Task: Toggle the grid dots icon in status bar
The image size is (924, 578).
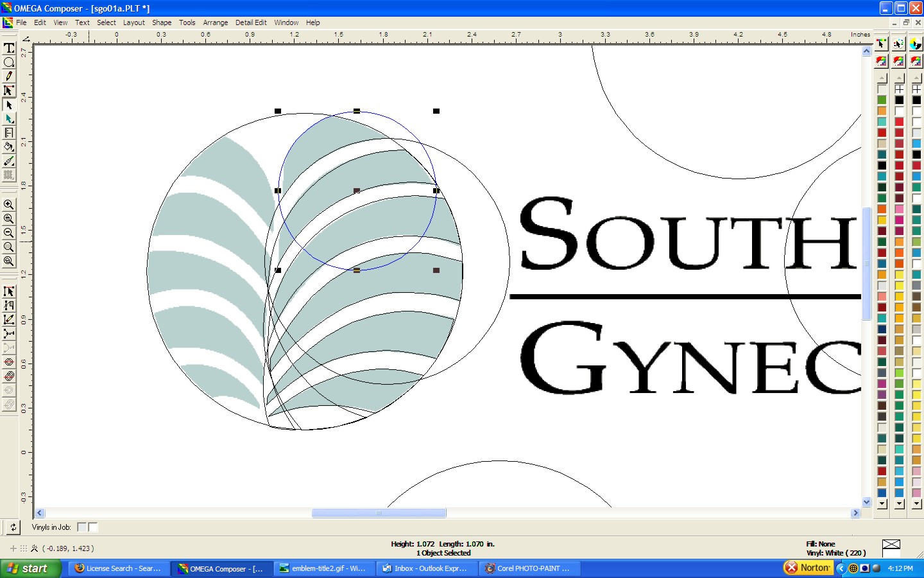Action: pos(24,548)
